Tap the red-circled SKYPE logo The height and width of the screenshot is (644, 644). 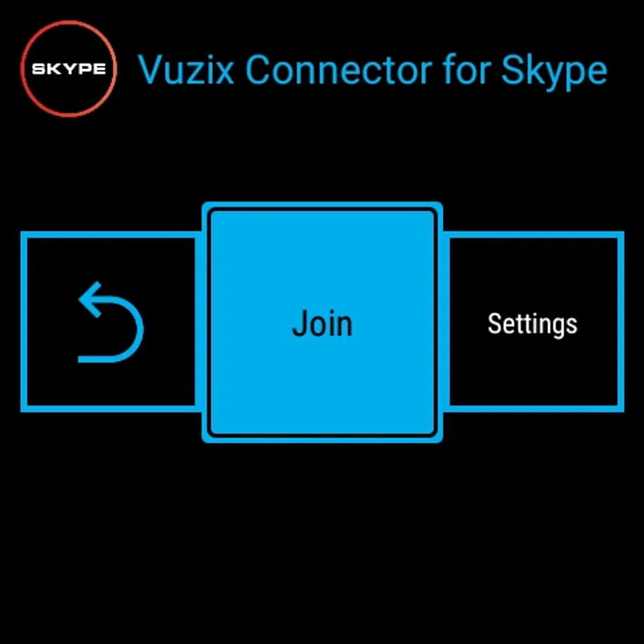pos(68,68)
